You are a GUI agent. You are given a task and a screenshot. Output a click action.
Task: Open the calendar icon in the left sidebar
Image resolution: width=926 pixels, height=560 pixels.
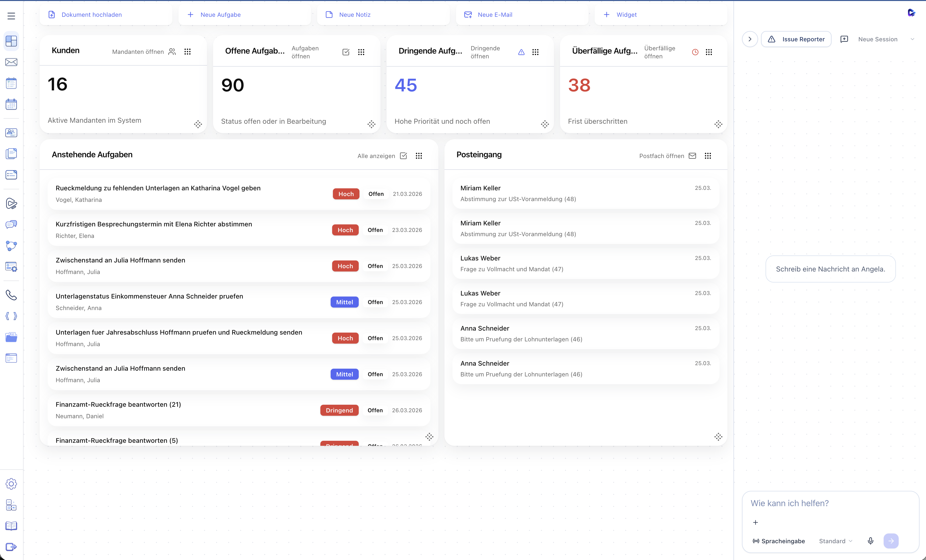pyautogui.click(x=11, y=104)
